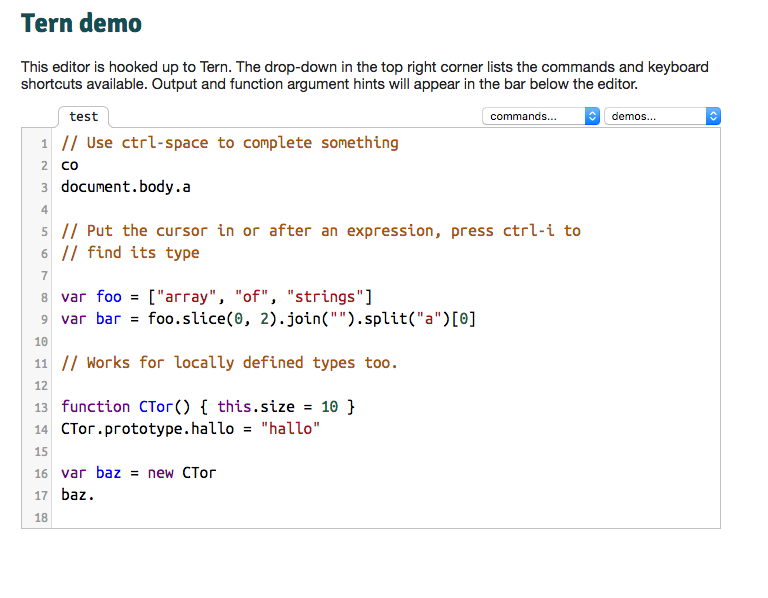The height and width of the screenshot is (598, 768).
Task: Click the 'new' keyword on line 16
Action: [x=160, y=473]
